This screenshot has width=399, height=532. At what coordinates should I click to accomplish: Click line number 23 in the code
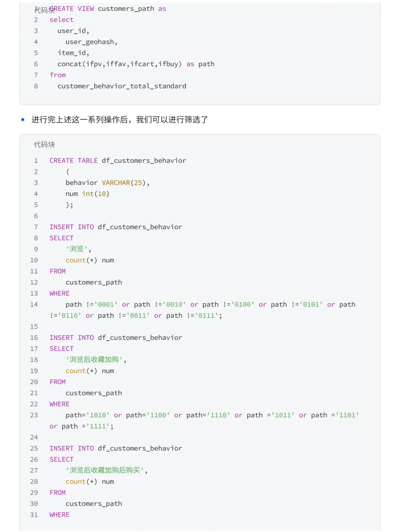click(x=34, y=415)
